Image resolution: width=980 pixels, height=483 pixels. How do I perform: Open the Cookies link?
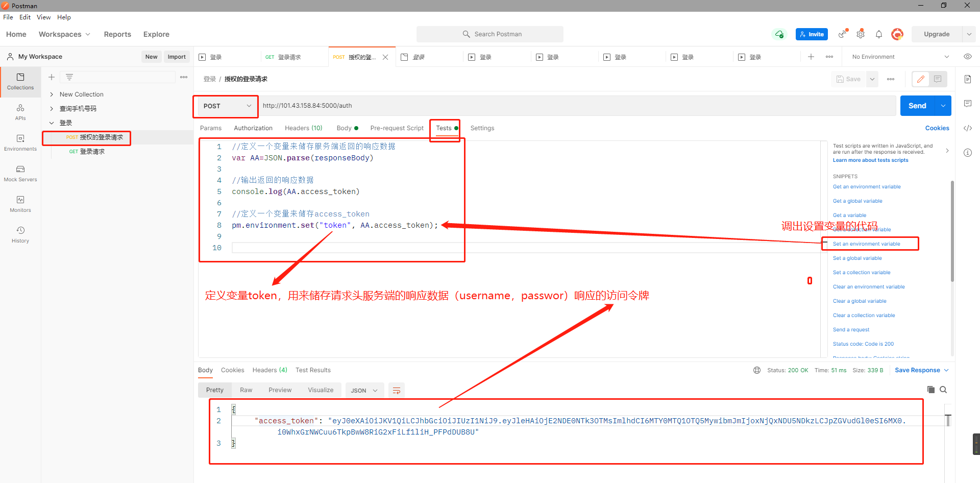(937, 128)
